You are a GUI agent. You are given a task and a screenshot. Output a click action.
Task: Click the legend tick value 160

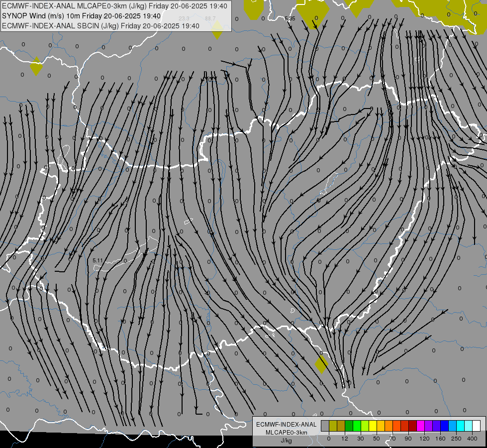[440, 439]
